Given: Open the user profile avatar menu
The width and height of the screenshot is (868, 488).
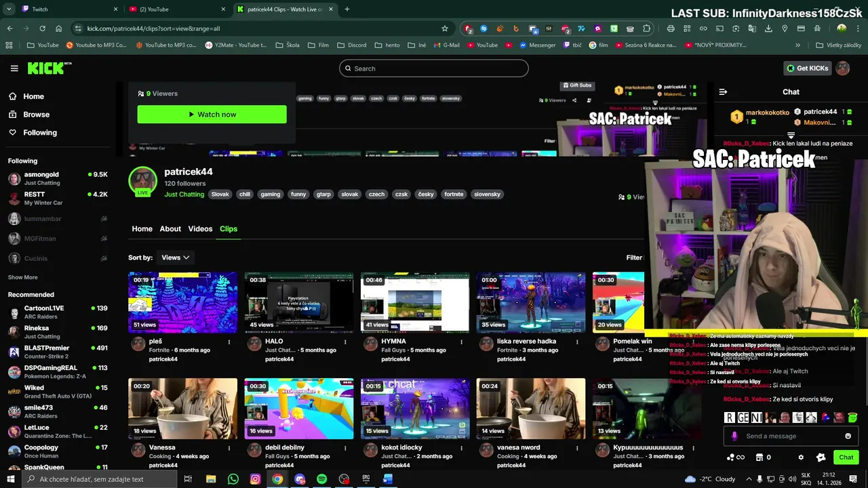Looking at the screenshot, I should [842, 68].
